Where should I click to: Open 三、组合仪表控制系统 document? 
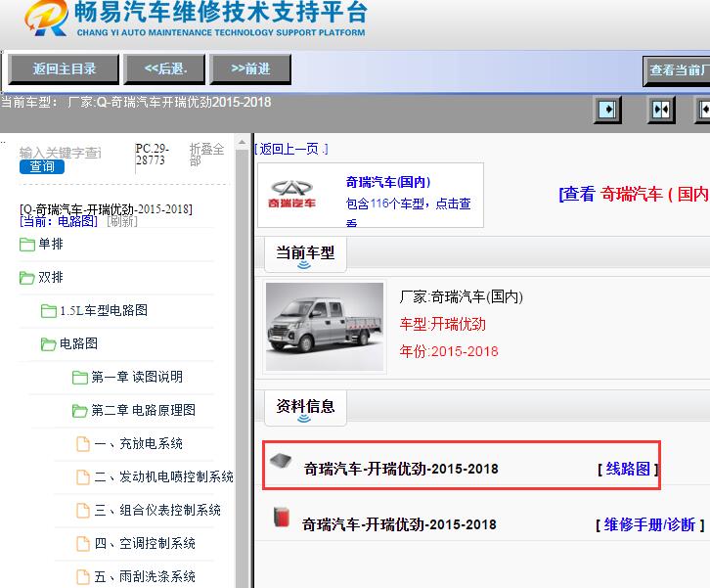click(x=157, y=510)
